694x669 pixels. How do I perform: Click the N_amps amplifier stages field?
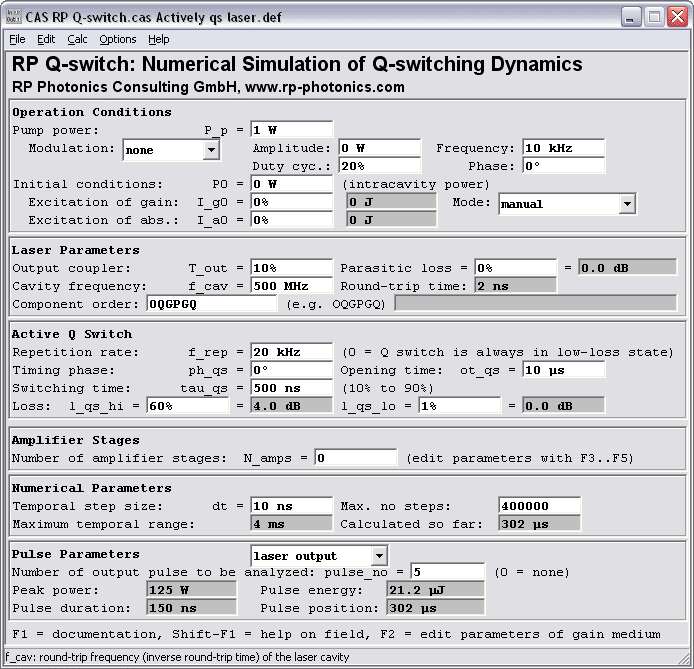pos(356,458)
